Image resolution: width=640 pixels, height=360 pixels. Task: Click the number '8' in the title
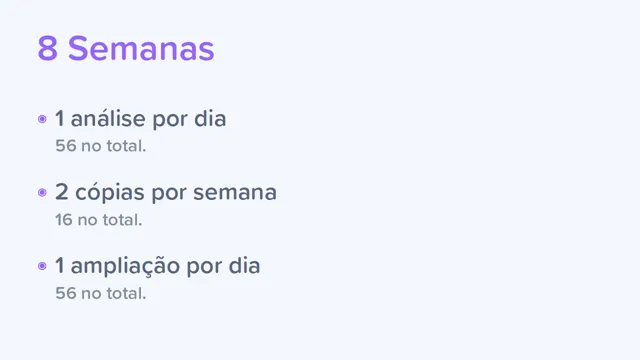[48, 49]
